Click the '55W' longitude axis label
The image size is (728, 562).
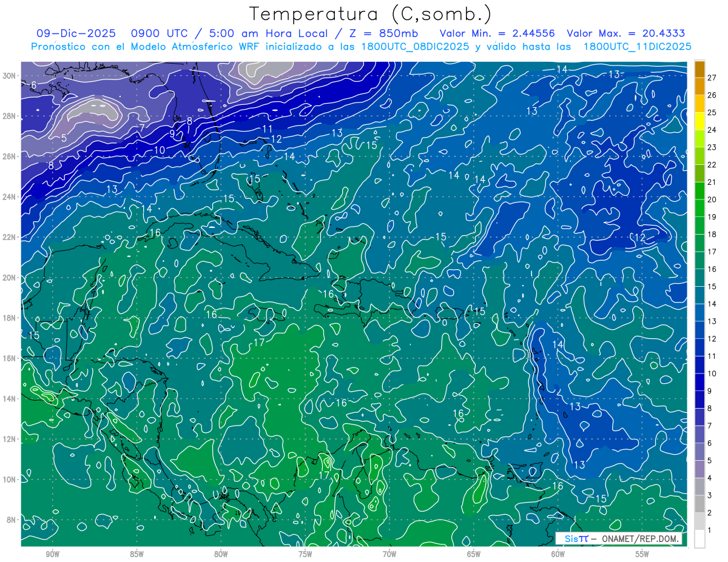point(642,554)
